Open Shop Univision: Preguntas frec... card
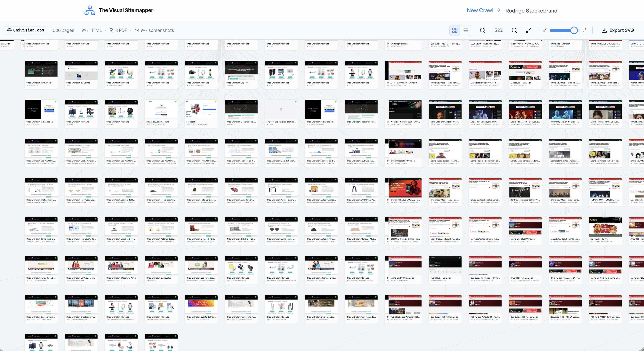 click(x=361, y=114)
